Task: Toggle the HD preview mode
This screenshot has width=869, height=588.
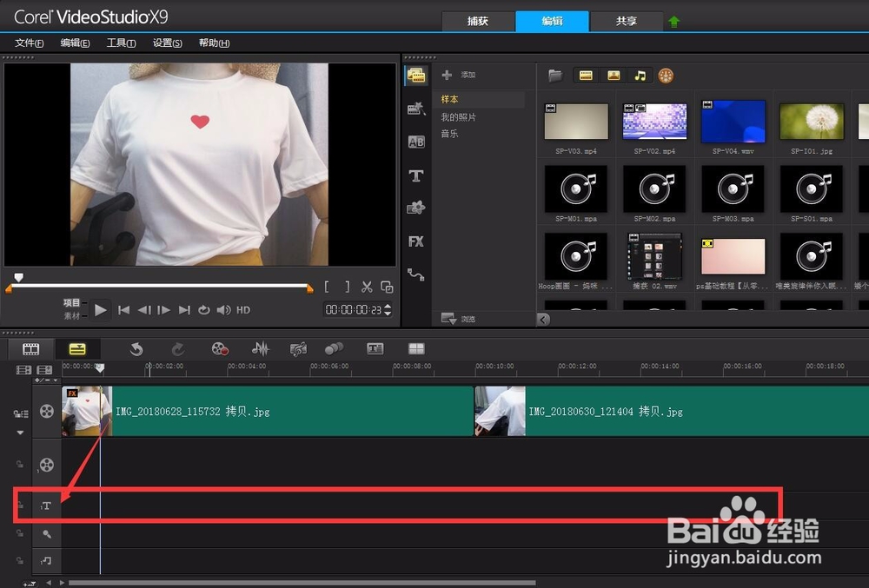Action: tap(243, 310)
